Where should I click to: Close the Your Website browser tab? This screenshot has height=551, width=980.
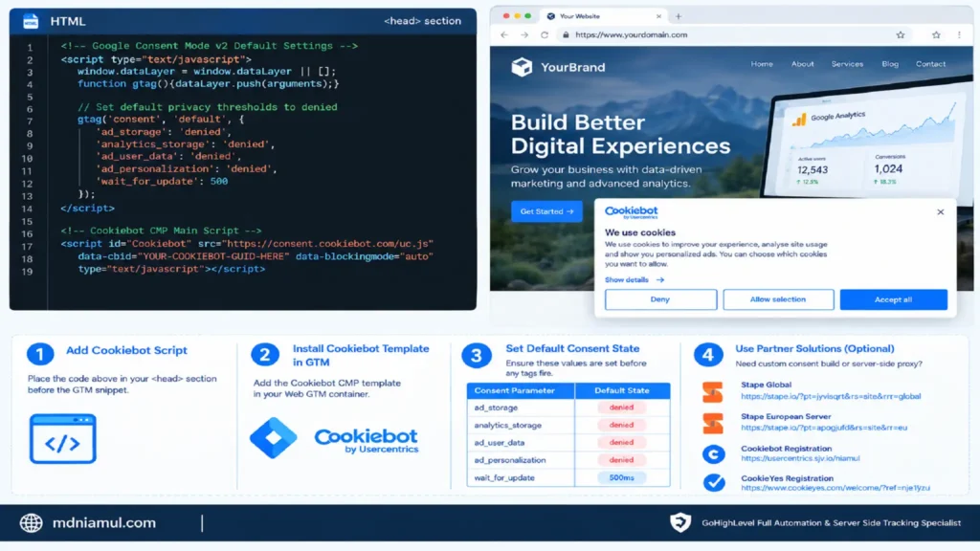tap(658, 16)
